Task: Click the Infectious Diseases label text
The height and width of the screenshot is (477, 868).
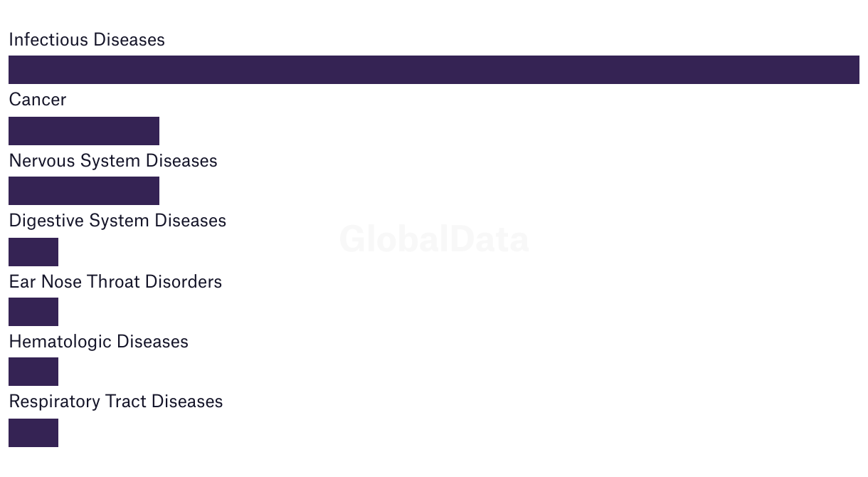Action: tap(87, 40)
